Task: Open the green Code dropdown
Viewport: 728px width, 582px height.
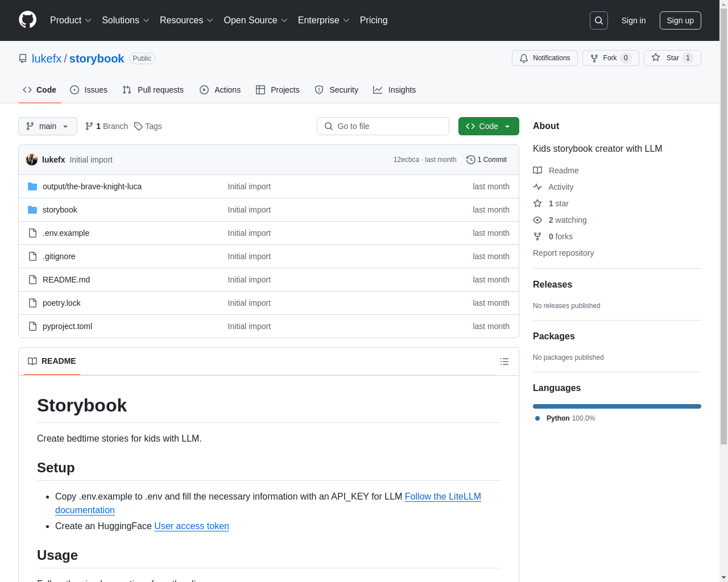Action: pyautogui.click(x=489, y=126)
